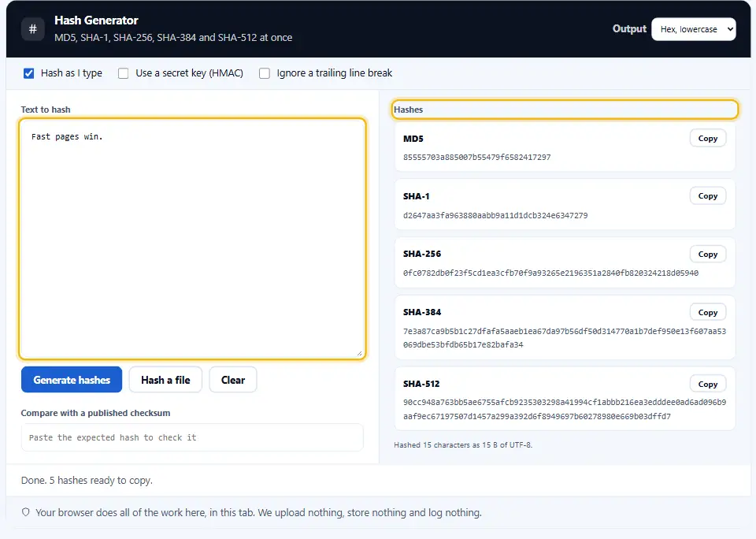This screenshot has height=539, width=756.
Task: Click the hash symbol logo icon
Action: [33, 29]
